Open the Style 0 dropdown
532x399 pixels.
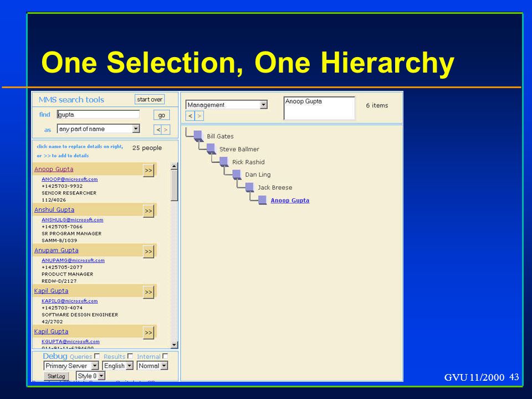pos(90,376)
